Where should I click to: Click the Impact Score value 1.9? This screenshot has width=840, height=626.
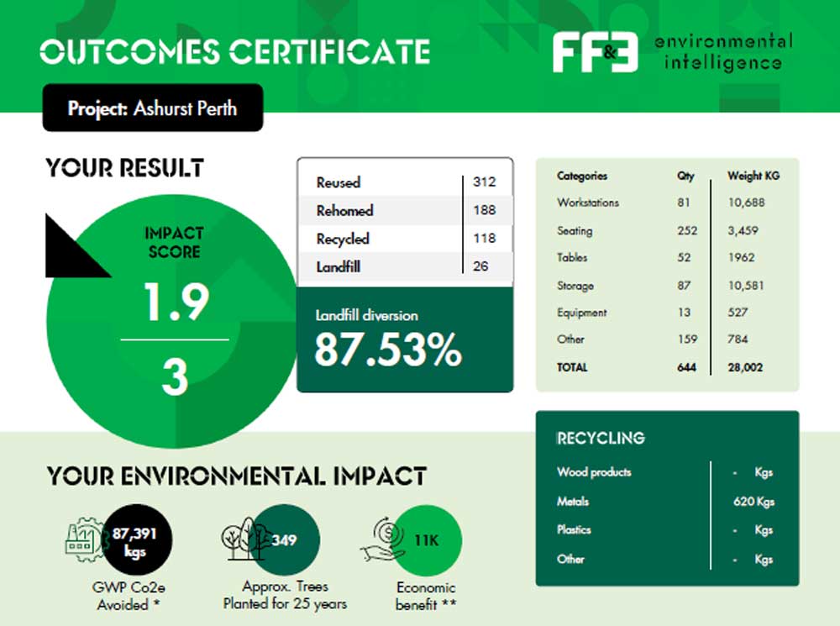click(x=174, y=302)
